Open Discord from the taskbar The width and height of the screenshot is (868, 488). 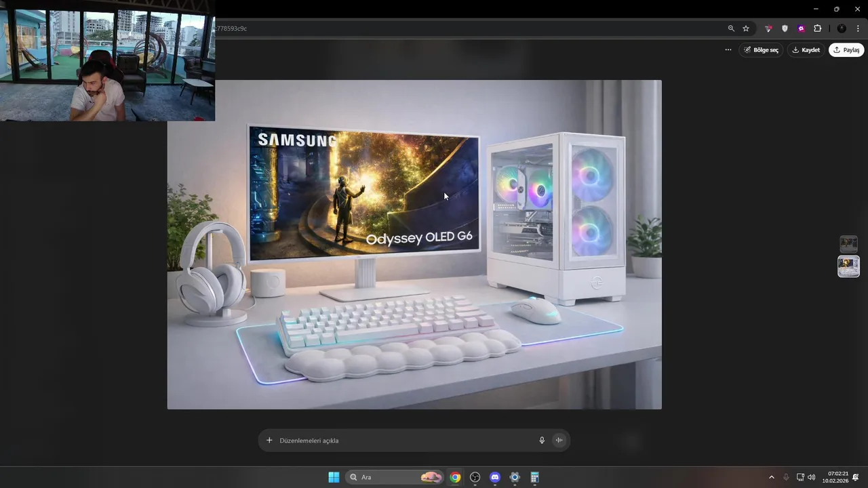pyautogui.click(x=495, y=477)
